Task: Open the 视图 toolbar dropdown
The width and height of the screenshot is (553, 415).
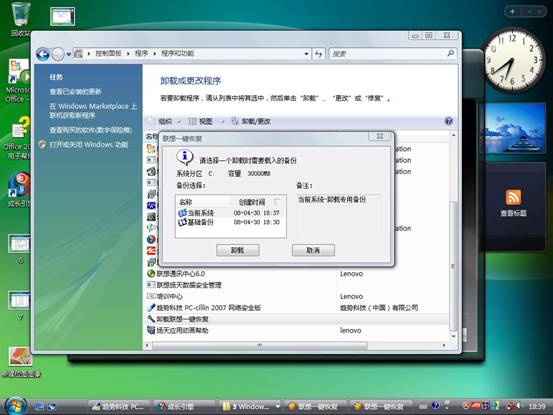Action: 206,121
